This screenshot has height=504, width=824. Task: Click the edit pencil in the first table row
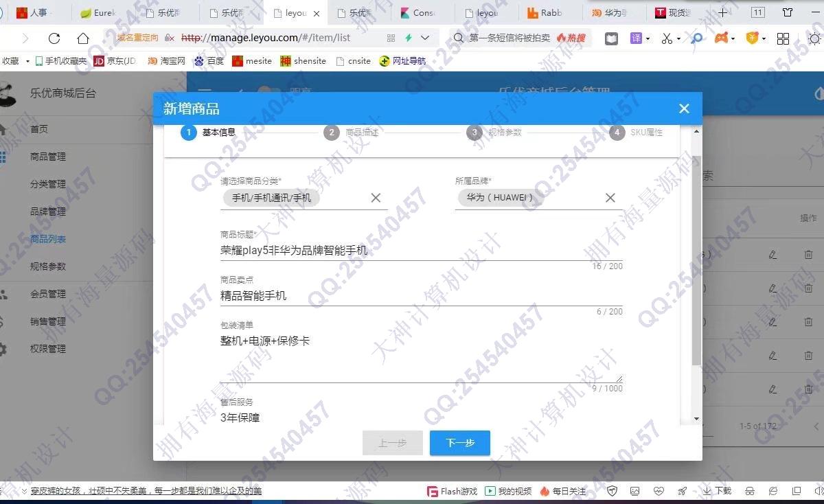coord(773,255)
